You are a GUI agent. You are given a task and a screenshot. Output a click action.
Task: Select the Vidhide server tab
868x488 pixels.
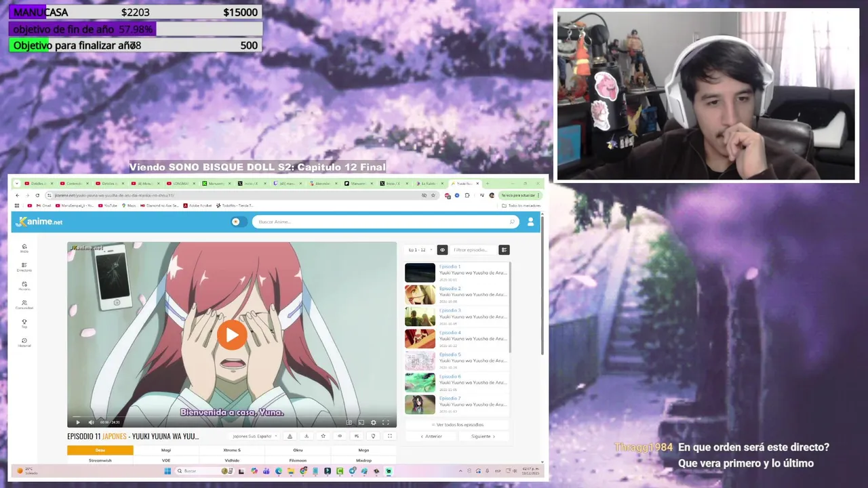(x=232, y=460)
